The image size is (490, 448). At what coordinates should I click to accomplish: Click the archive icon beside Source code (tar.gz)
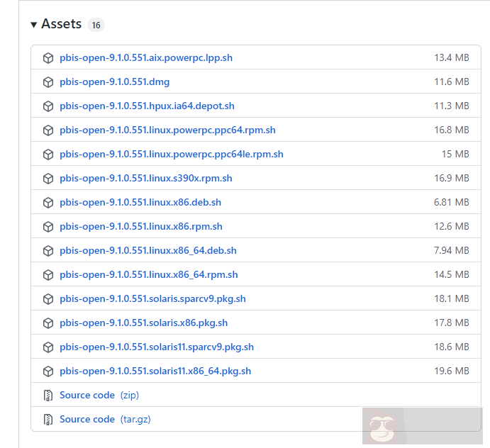click(x=48, y=420)
